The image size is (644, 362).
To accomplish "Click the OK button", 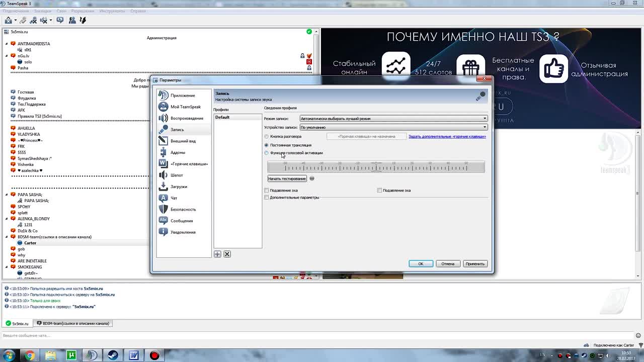I will (421, 264).
